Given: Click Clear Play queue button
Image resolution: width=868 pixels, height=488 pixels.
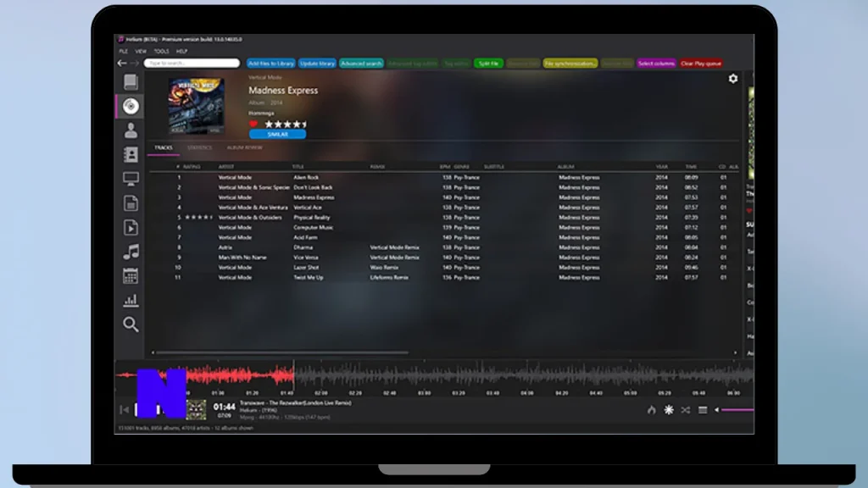Looking at the screenshot, I should [x=701, y=64].
